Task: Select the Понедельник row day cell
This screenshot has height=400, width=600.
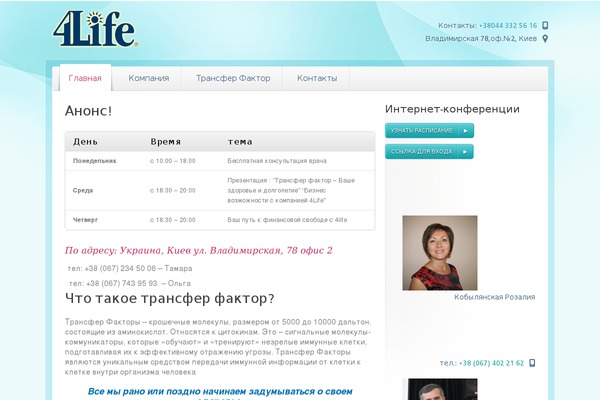Action: click(95, 161)
